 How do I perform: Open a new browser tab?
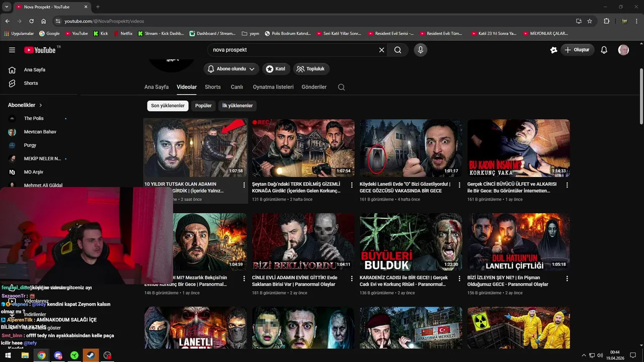point(98,7)
